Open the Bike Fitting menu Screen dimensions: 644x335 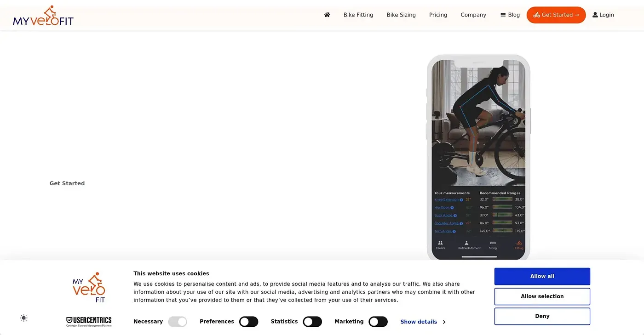tap(358, 15)
